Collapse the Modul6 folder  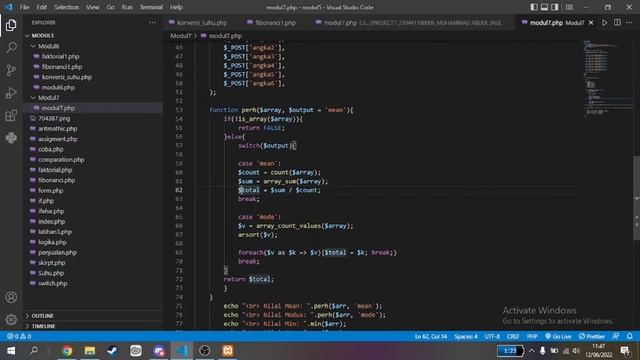(49, 46)
